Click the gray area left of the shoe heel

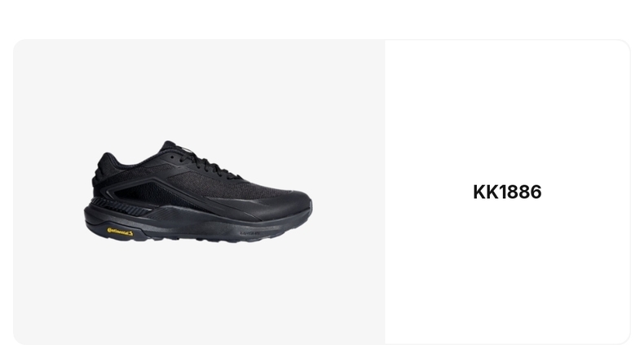[48, 193]
